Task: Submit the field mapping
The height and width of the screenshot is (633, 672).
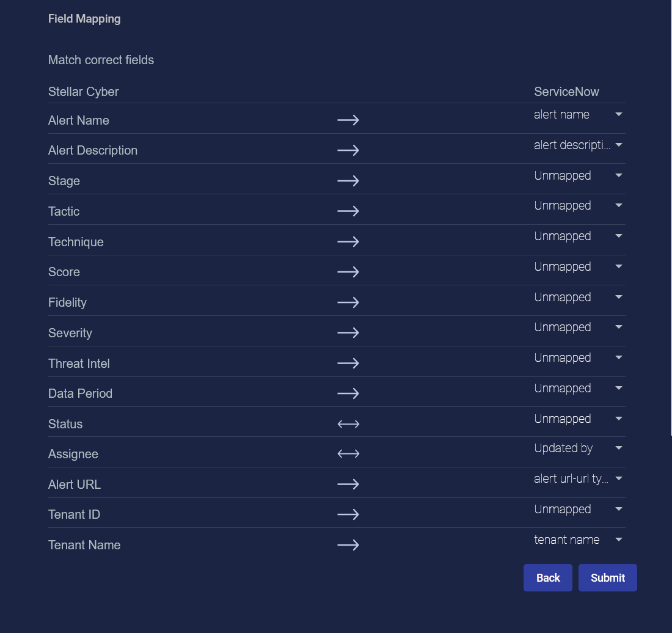Action: pos(607,578)
